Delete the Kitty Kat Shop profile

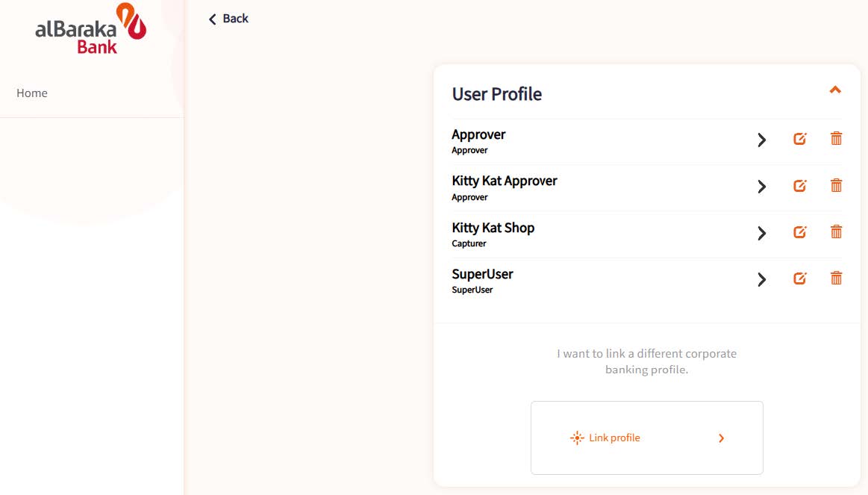(837, 231)
